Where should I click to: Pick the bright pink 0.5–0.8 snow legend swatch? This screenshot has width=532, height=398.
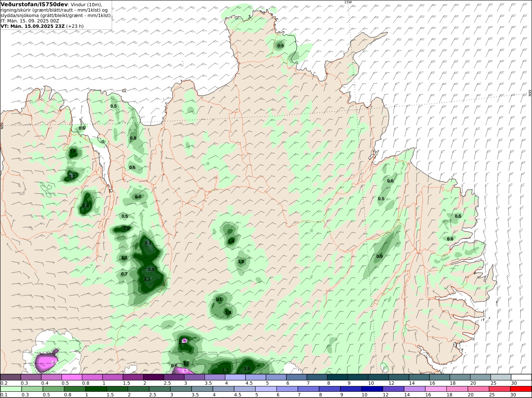[71, 377]
